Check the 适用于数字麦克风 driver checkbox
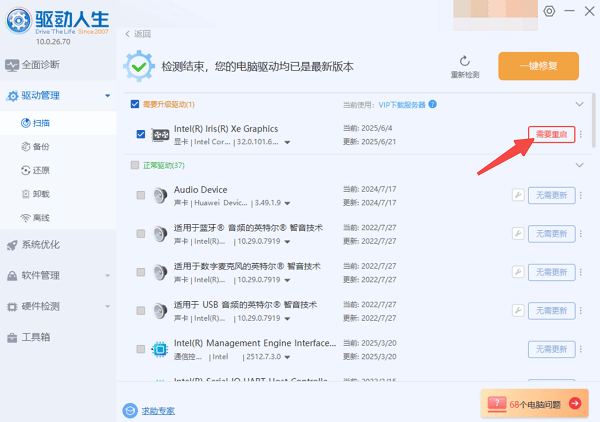Viewport: 600px width, 422px height. pos(141,272)
